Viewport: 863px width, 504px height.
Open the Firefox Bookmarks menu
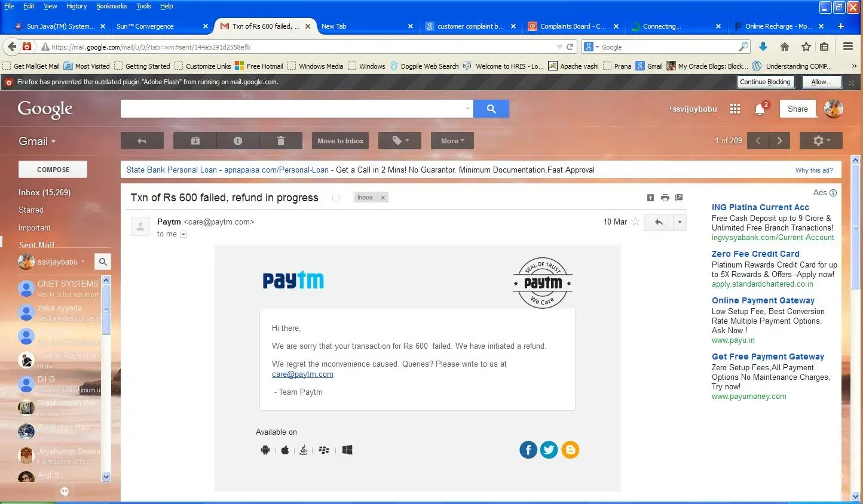click(x=111, y=6)
